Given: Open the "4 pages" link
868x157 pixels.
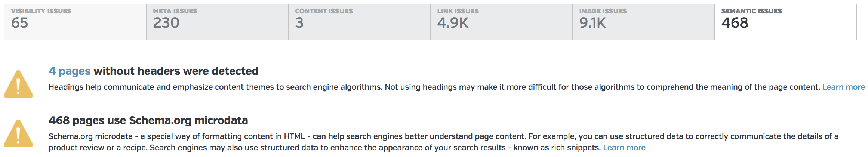Looking at the screenshot, I should (x=70, y=71).
